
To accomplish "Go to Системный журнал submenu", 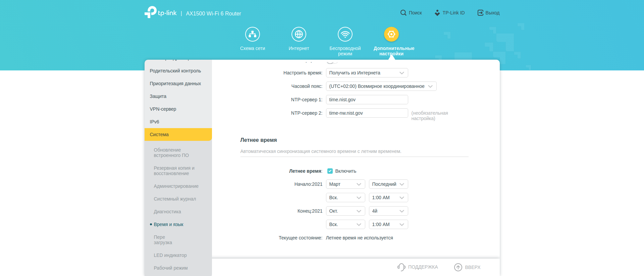I will [x=175, y=199].
